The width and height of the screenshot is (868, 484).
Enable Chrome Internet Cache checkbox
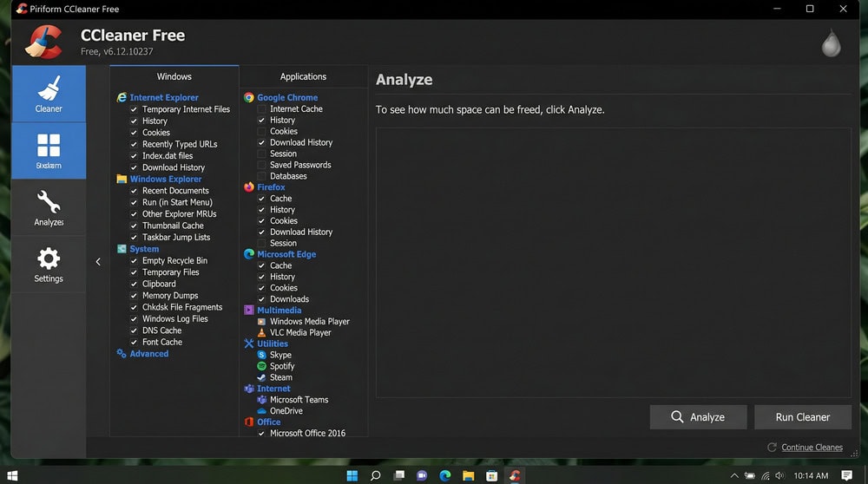pos(262,109)
